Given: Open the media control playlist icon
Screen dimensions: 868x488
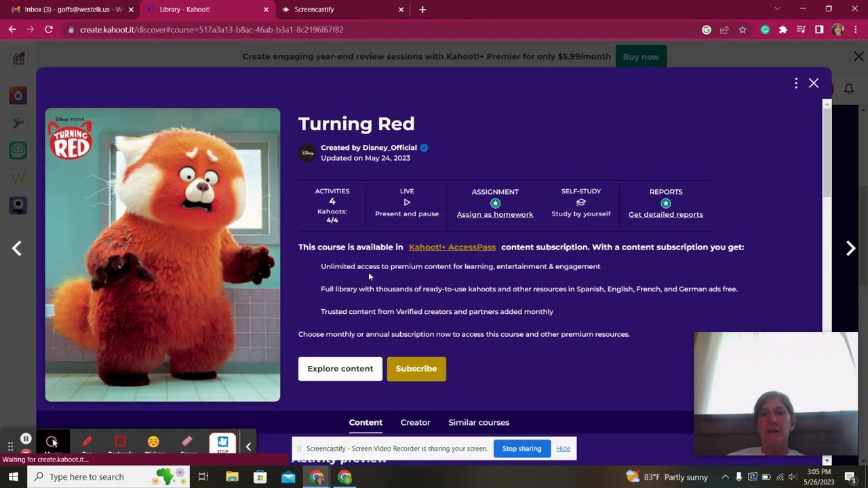Looking at the screenshot, I should (802, 30).
